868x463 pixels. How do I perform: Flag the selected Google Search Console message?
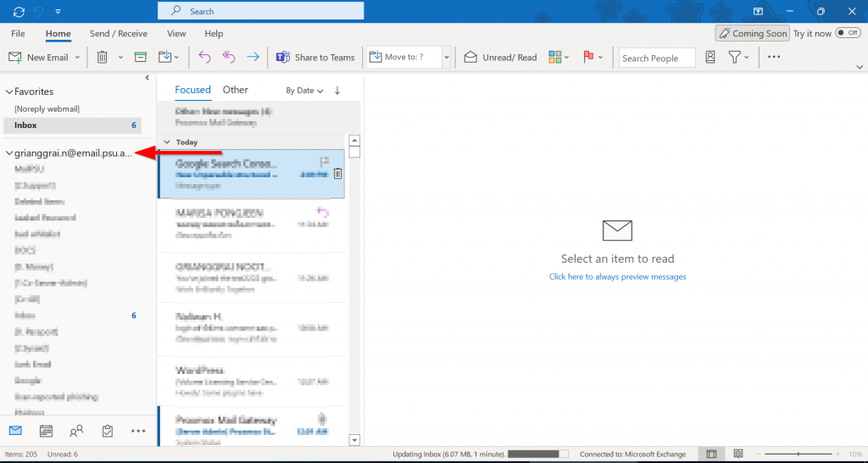325,161
